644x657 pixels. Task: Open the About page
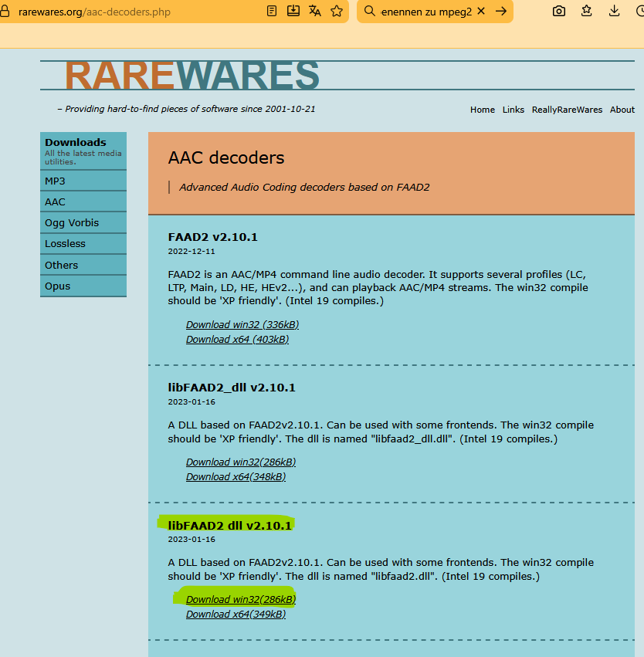[x=622, y=110]
